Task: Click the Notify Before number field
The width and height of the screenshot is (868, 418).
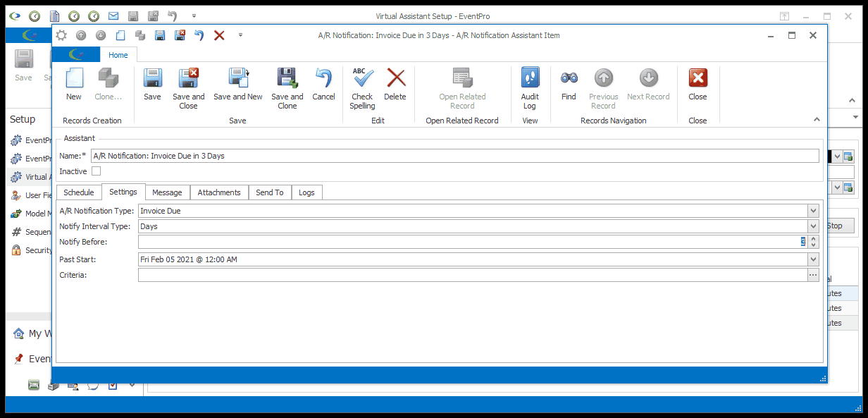Action: tap(473, 242)
